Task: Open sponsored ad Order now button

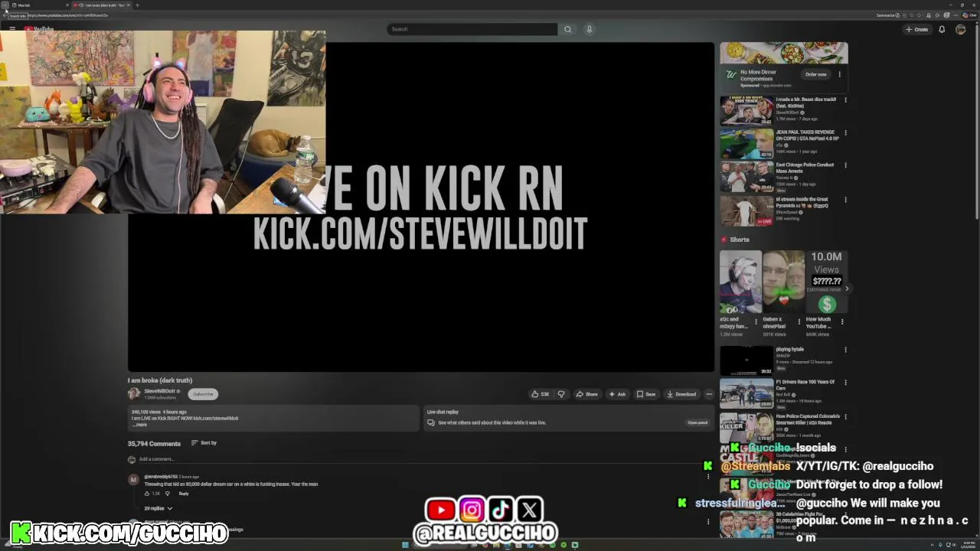Action: (816, 74)
